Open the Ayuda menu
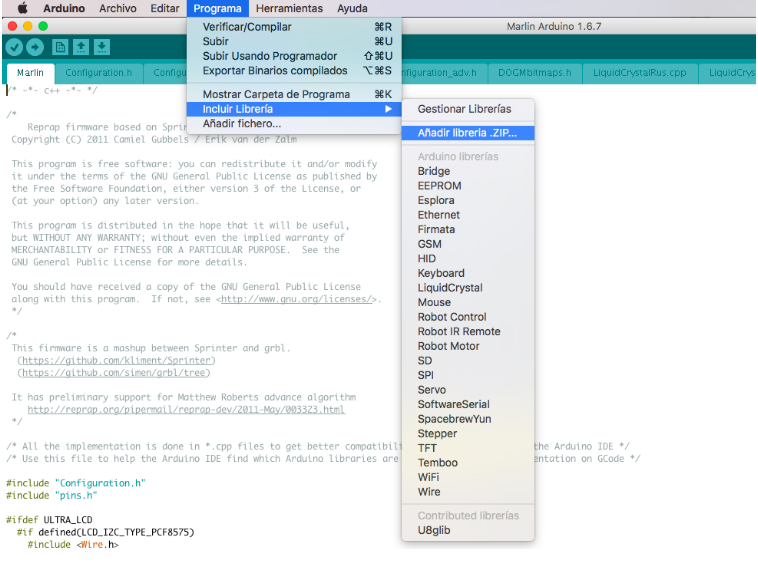758x565 pixels. [x=352, y=8]
